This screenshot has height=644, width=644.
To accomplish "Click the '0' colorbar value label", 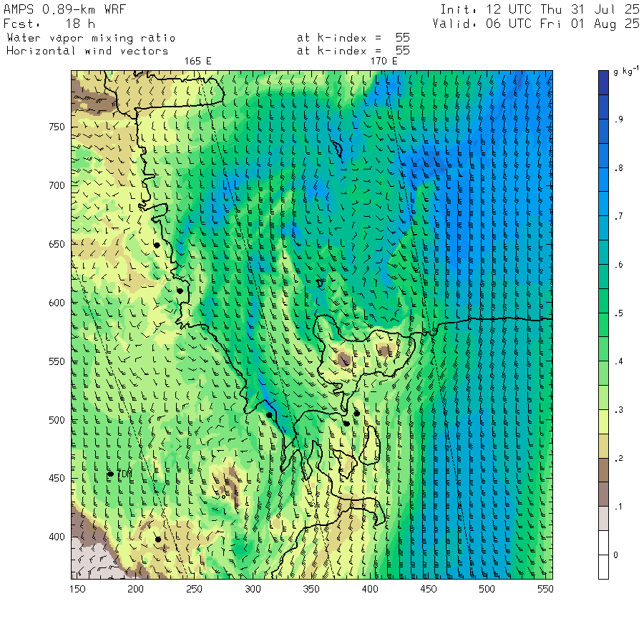I will [x=615, y=555].
